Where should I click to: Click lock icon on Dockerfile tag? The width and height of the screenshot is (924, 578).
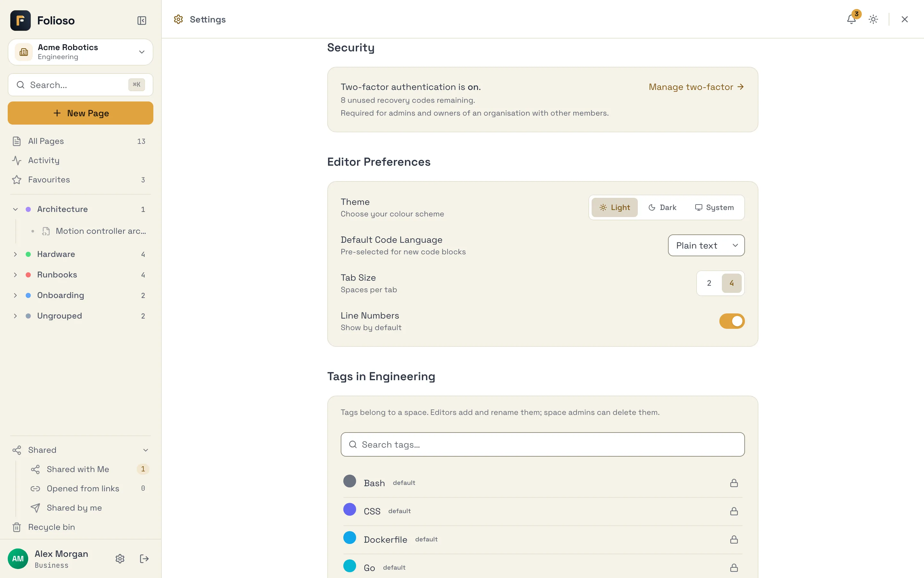(x=734, y=539)
